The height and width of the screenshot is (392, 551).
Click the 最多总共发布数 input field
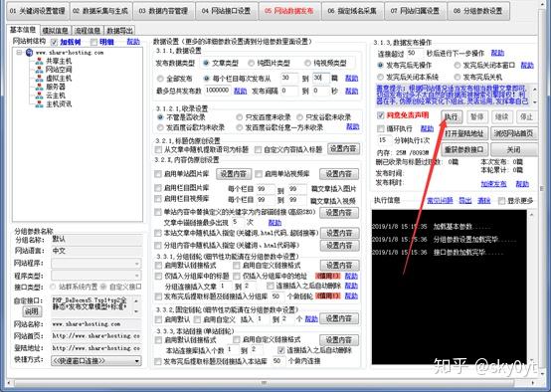218,91
